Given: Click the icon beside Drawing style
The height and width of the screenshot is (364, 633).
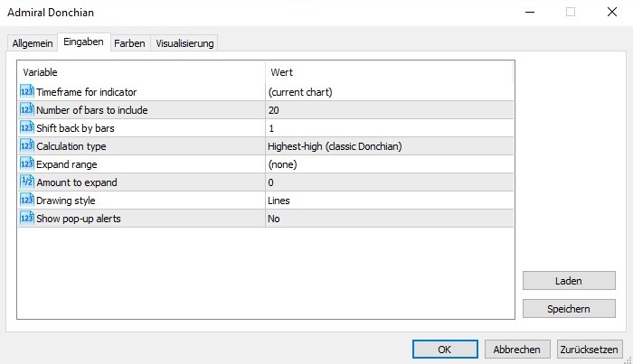Looking at the screenshot, I should [x=27, y=201].
